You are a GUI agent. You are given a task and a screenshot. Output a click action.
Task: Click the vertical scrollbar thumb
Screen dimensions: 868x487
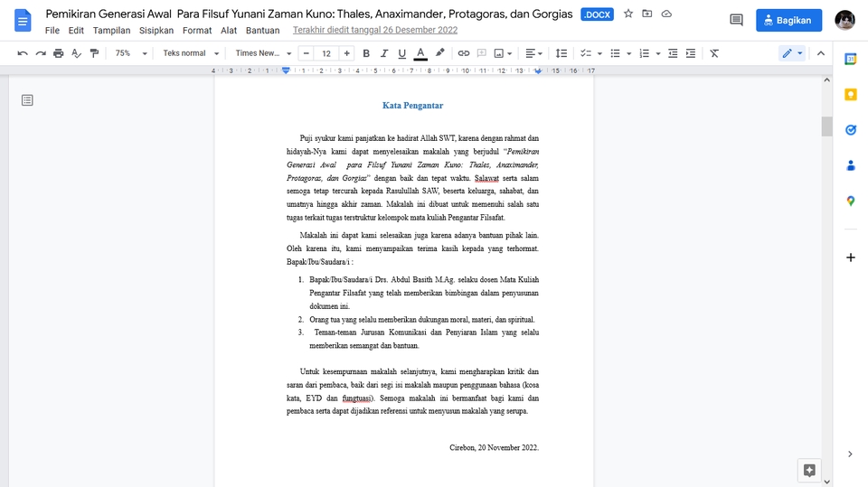pos(827,126)
